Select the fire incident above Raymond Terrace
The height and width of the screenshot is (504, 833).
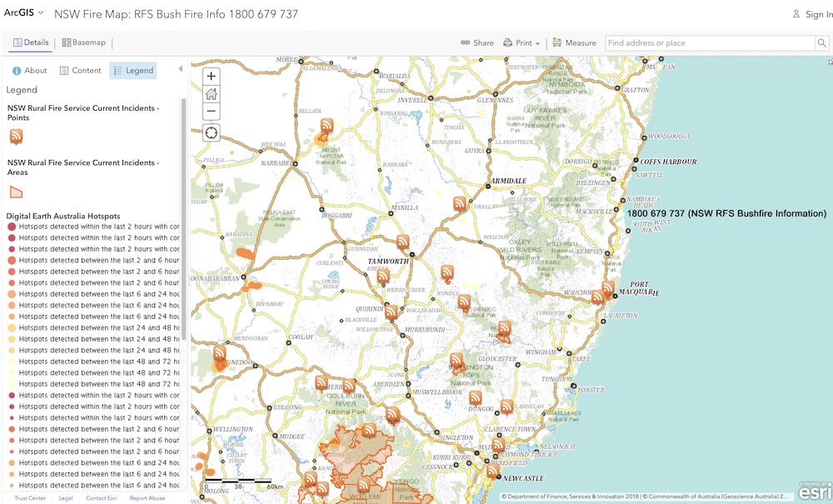[x=498, y=445]
